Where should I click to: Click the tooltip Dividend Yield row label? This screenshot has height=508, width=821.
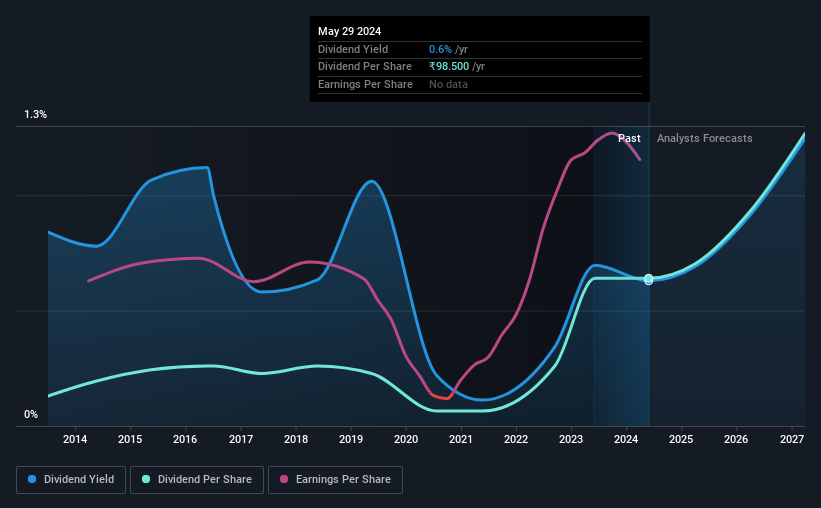tap(353, 49)
